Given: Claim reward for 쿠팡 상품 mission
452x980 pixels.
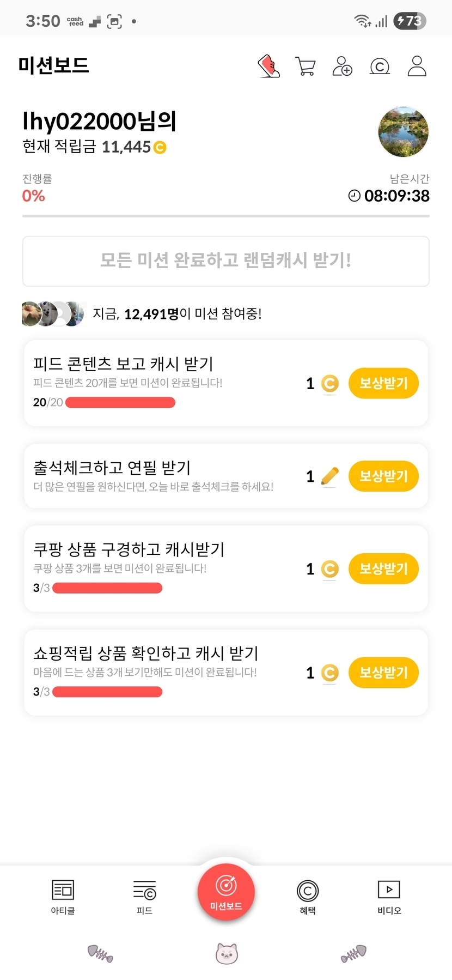Looking at the screenshot, I should [383, 568].
